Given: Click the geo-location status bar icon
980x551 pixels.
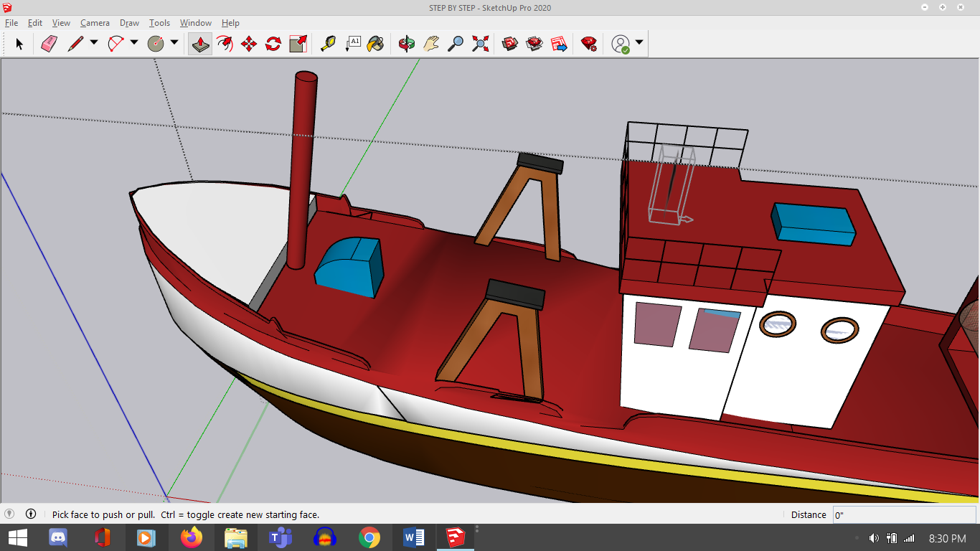Looking at the screenshot, I should [x=9, y=514].
